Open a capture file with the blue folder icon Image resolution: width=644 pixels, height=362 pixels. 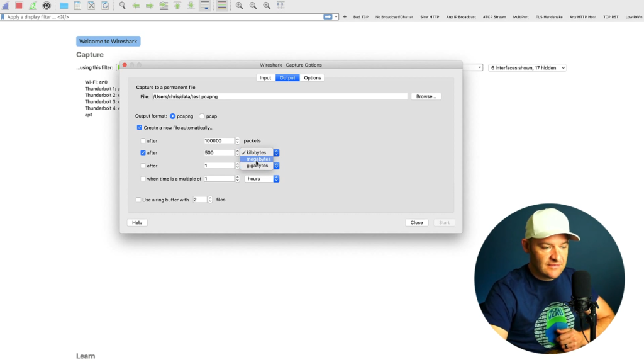coord(64,6)
